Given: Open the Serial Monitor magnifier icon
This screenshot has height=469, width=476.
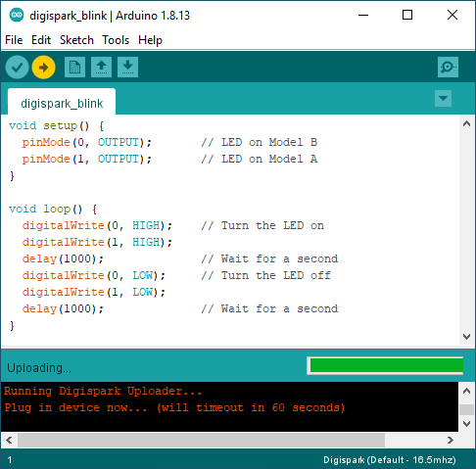Looking at the screenshot, I should pyautogui.click(x=448, y=68).
